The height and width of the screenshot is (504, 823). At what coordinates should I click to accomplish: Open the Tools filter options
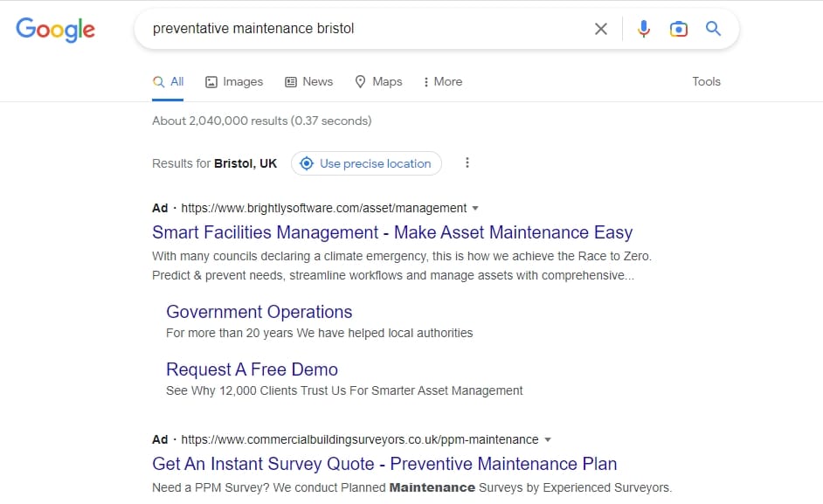point(706,81)
